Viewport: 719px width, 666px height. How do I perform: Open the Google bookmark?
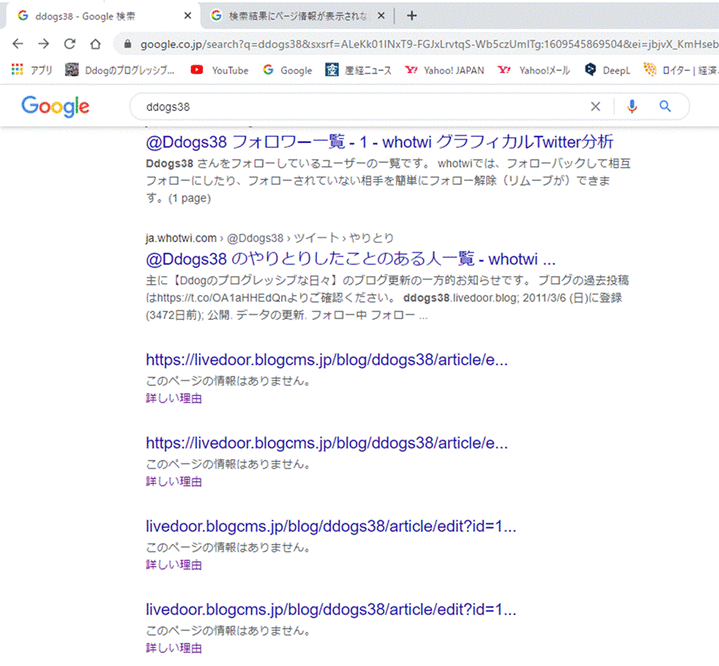[x=288, y=70]
